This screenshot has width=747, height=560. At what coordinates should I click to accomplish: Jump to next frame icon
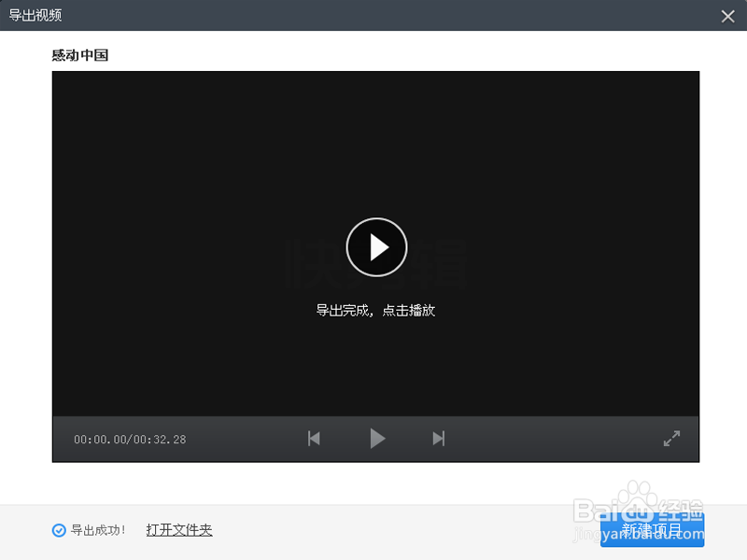438,438
